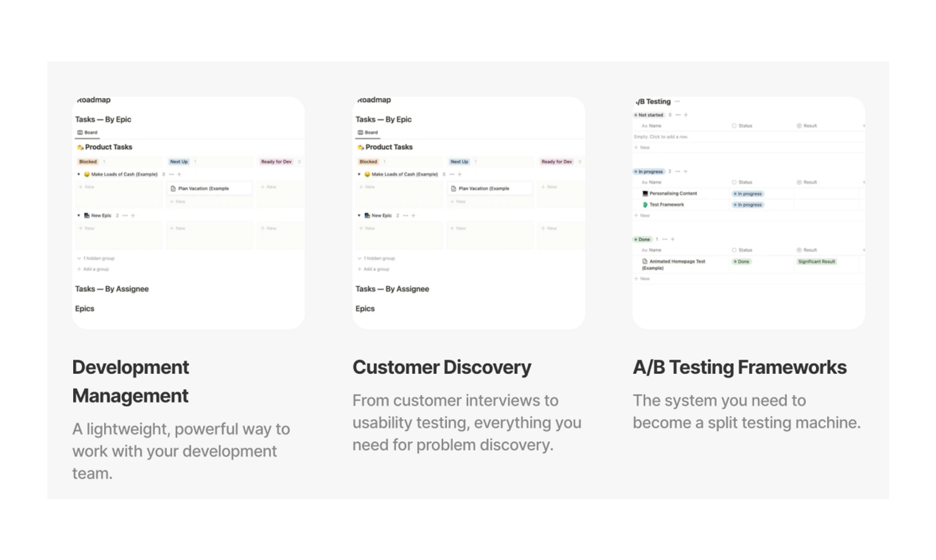The image size is (936, 560).
Task: Click Result column header in In progress table
Action: 807,182
